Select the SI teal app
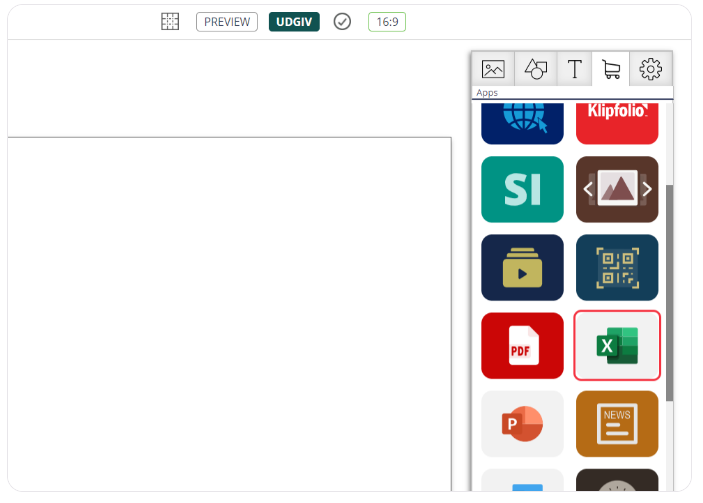 [522, 189]
